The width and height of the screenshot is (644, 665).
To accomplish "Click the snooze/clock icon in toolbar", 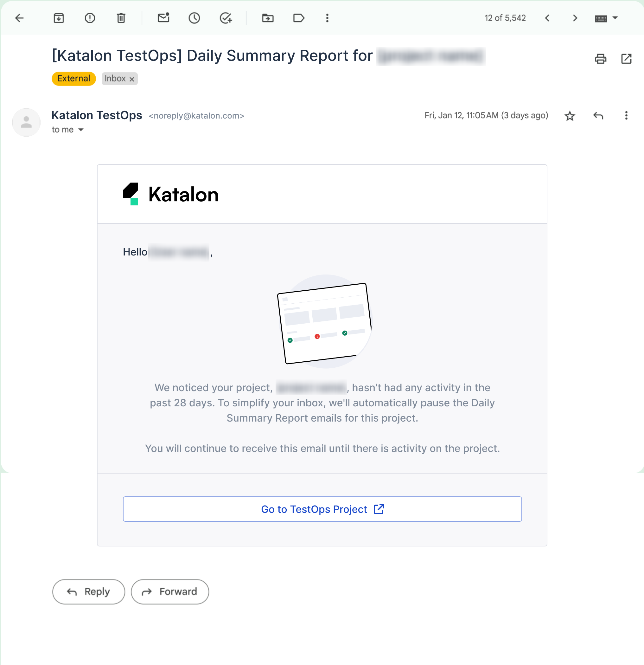I will click(x=194, y=18).
